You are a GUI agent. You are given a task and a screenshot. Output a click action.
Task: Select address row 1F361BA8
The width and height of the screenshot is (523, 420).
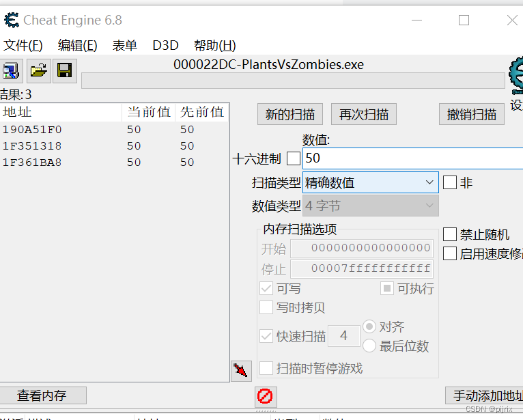(x=115, y=162)
